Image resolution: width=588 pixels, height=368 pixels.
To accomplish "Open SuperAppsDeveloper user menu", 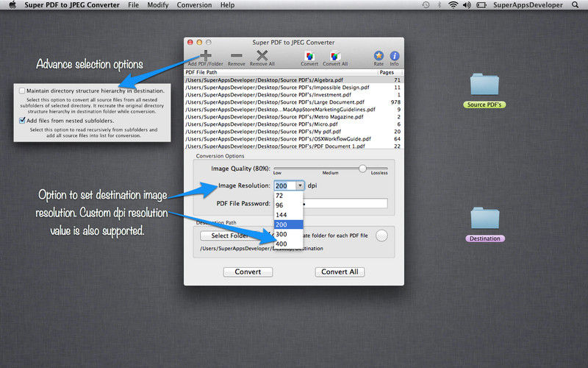I will tap(528, 5).
